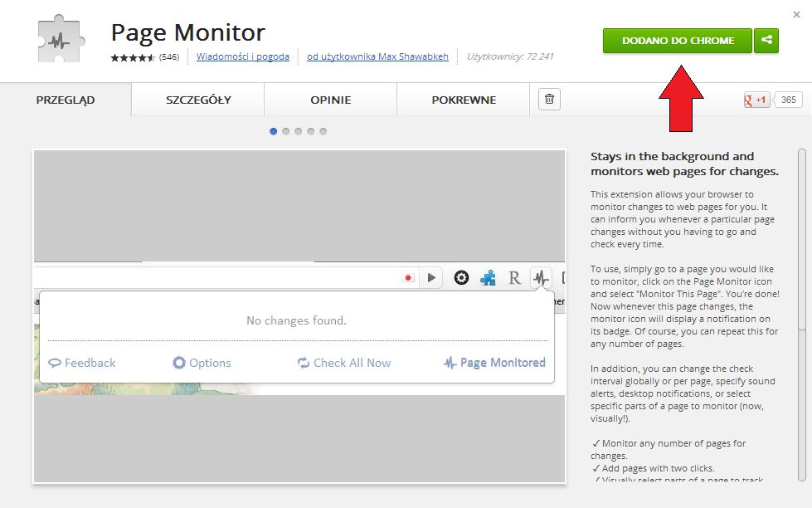Open the OPINIE tab
This screenshot has height=508, width=812.
click(331, 100)
